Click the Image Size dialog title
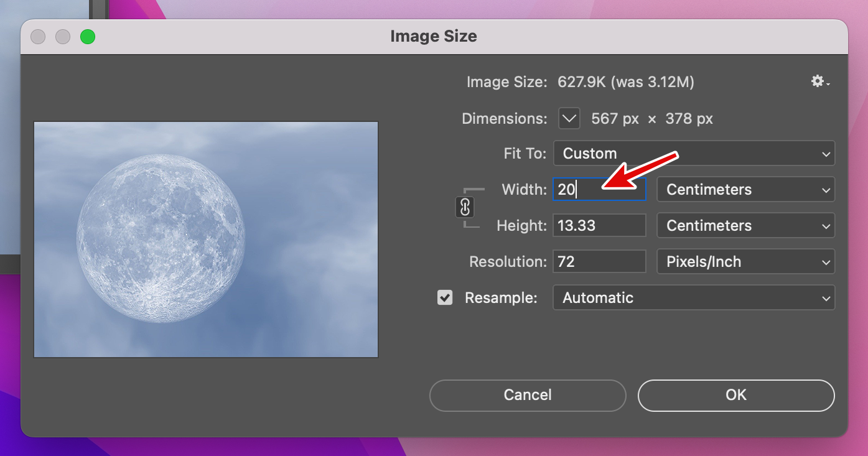 click(x=434, y=36)
